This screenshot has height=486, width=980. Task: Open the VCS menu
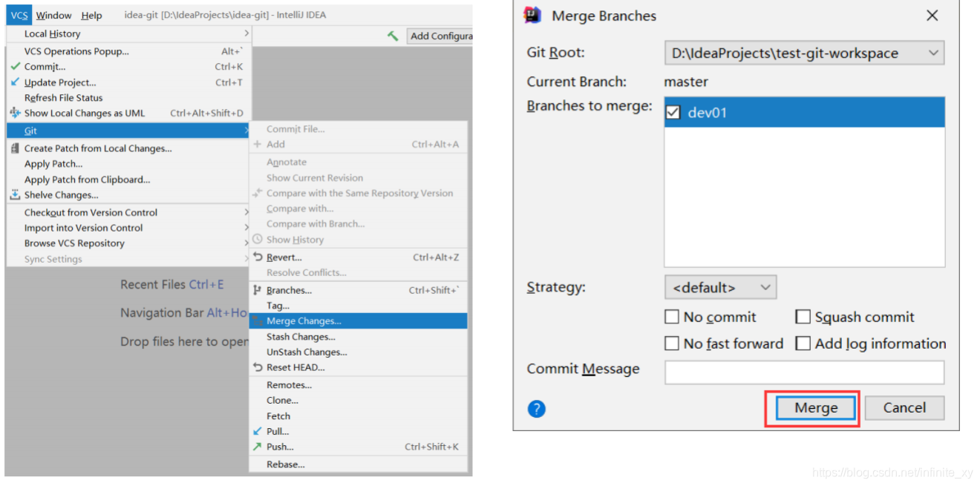(x=19, y=15)
